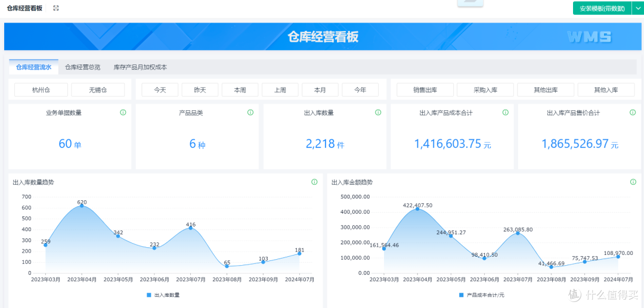Select the 昨天 date filter
The height and width of the screenshot is (308, 644).
pos(200,90)
